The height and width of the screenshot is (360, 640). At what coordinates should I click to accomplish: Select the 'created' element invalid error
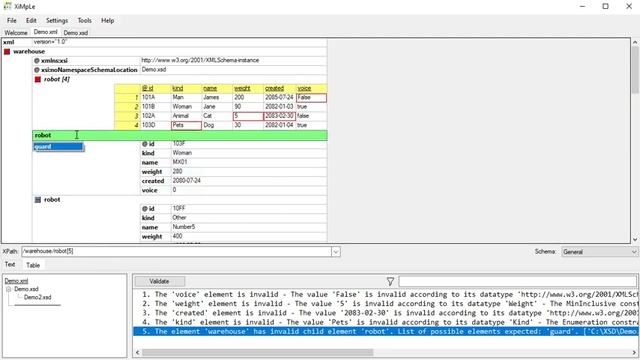tap(385, 313)
